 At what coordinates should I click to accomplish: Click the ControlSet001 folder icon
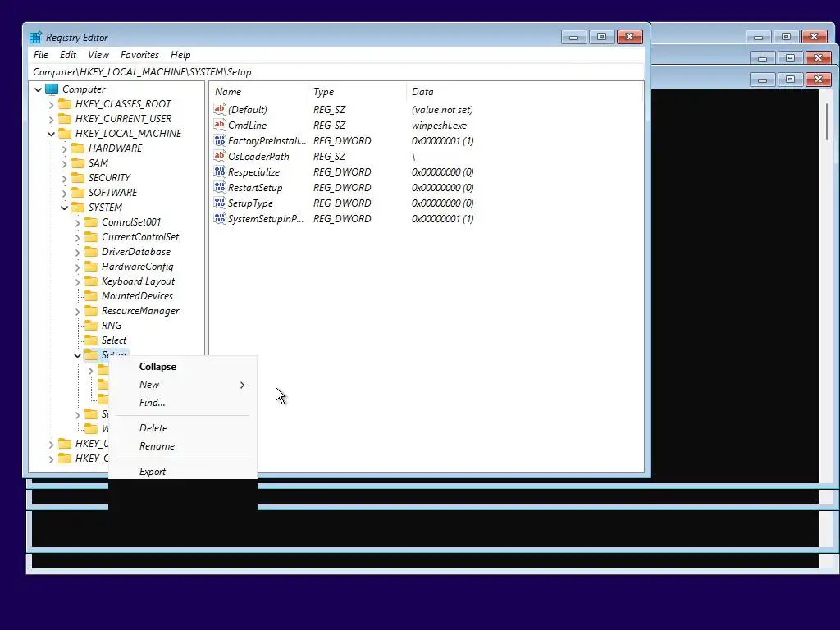click(x=92, y=221)
